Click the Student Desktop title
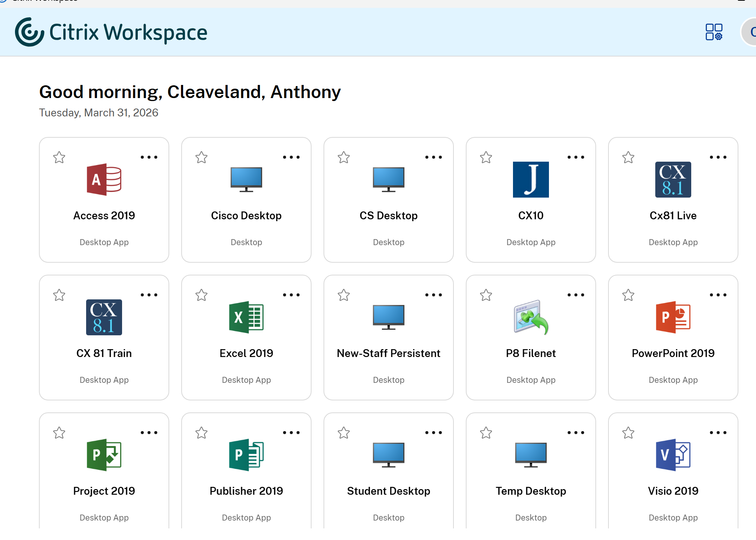 pyautogui.click(x=388, y=491)
